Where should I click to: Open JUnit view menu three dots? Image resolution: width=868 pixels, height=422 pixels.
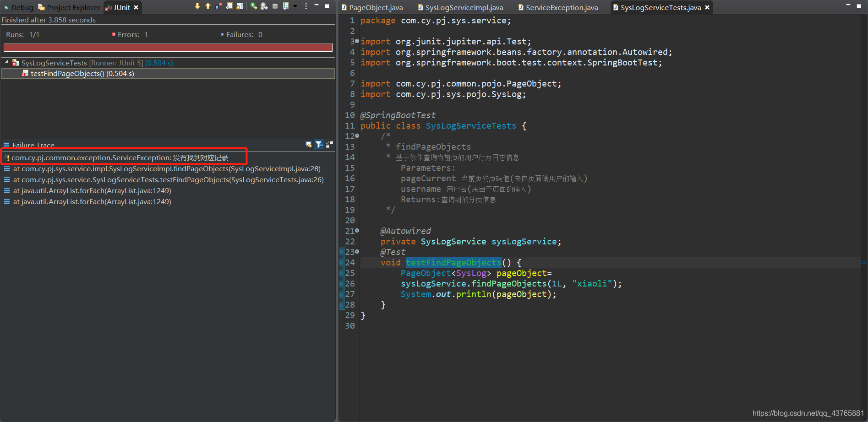[x=306, y=6]
